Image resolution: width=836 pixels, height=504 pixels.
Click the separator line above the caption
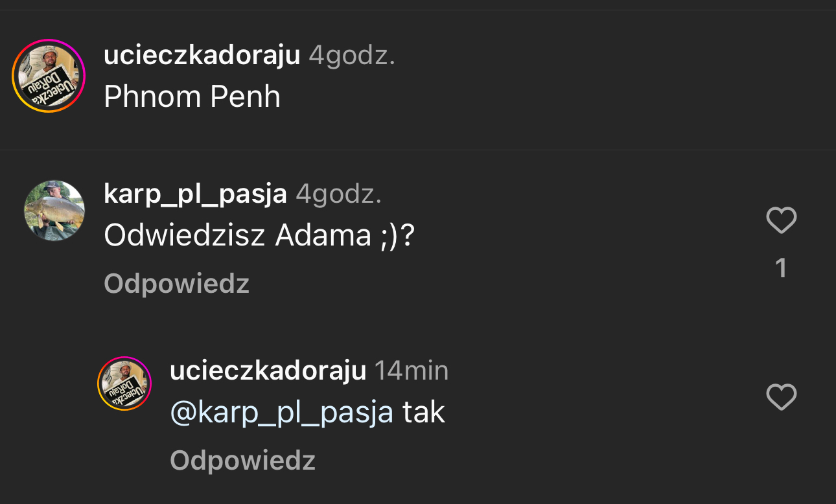pos(418,10)
